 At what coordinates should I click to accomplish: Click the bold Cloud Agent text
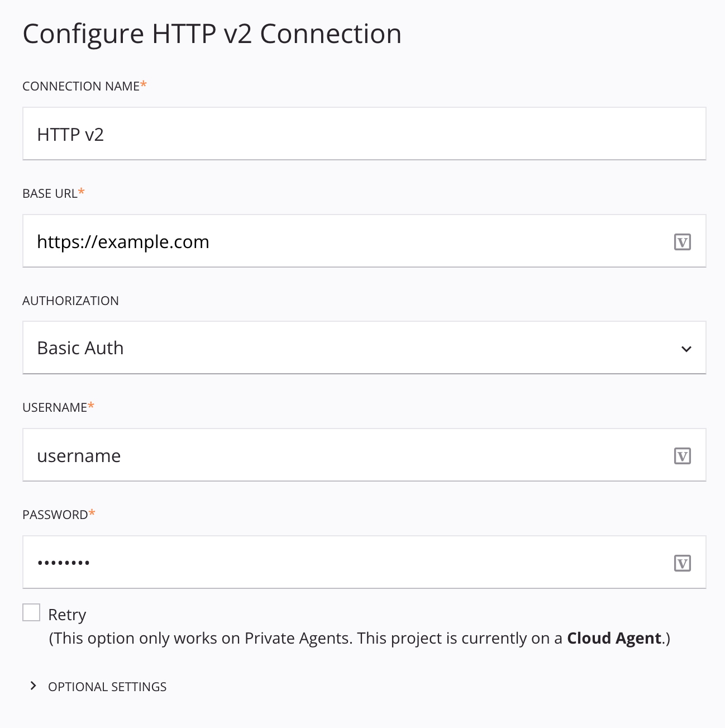pyautogui.click(x=613, y=637)
